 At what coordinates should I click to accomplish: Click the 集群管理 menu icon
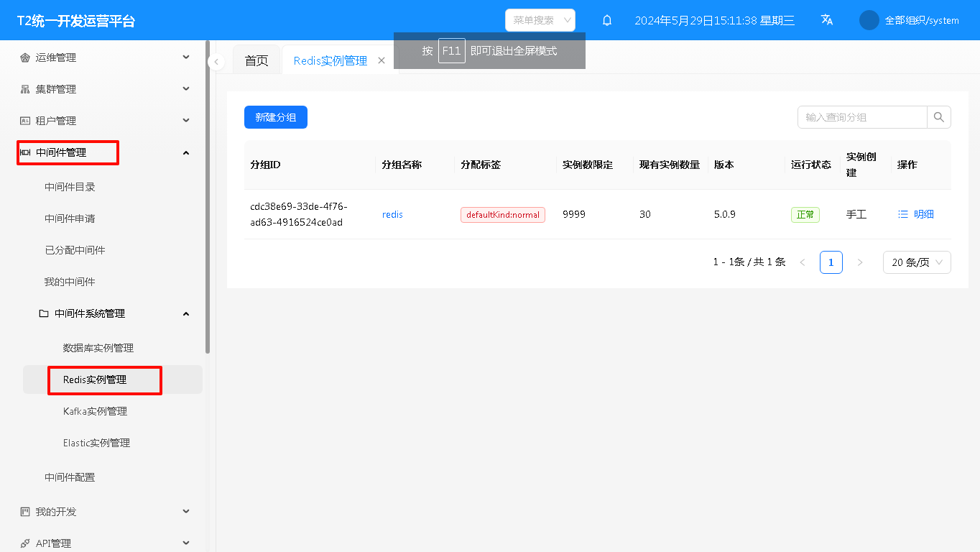pos(25,89)
